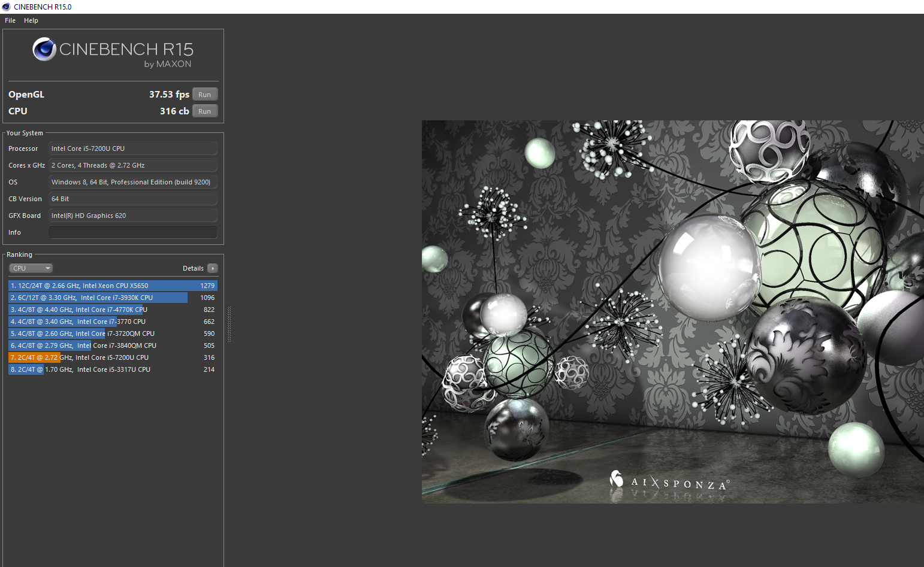The width and height of the screenshot is (924, 567).
Task: Open the Help menu
Action: coord(31,20)
